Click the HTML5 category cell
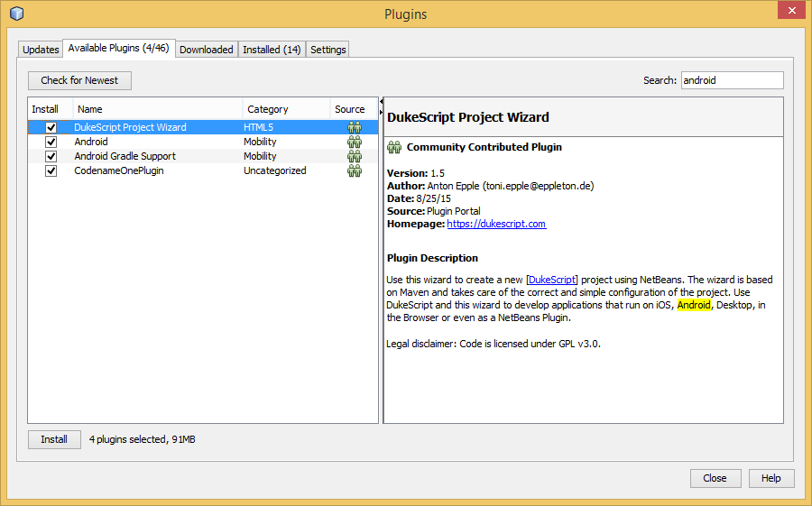 pyautogui.click(x=258, y=127)
